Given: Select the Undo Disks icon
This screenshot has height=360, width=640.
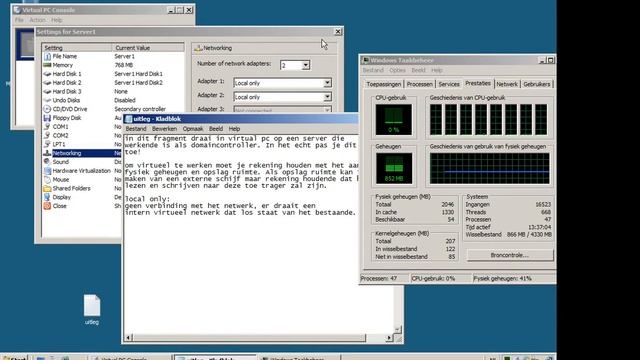Looking at the screenshot, I should coord(47,100).
